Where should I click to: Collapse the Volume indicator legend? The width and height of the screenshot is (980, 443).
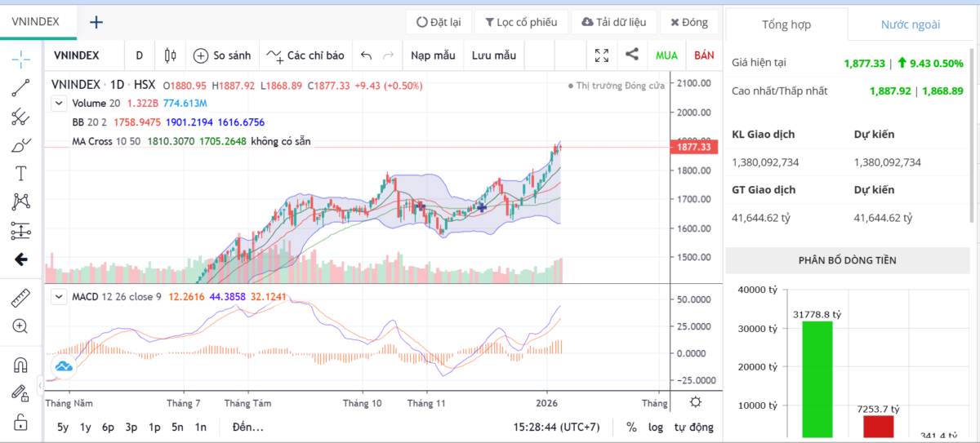click(x=59, y=104)
